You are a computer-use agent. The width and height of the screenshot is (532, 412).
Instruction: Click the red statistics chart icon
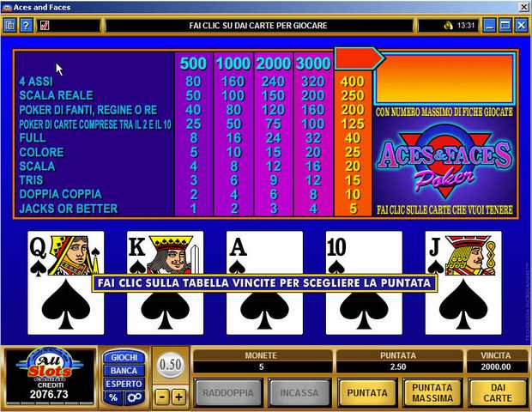pyautogui.click(x=45, y=26)
